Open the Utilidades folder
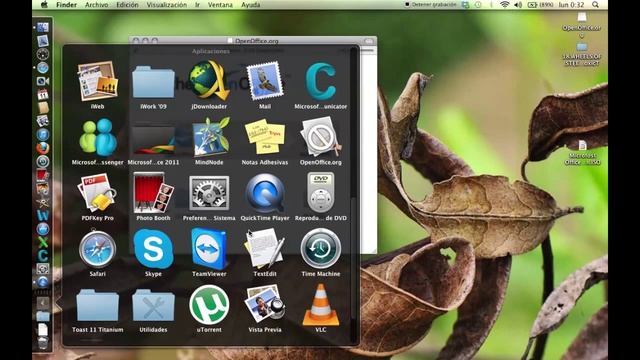Viewport: 640px width, 360px height. 153,306
